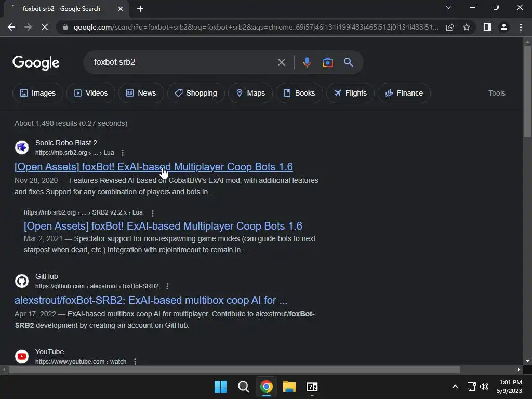
Task: Open options for the GitHub result
Action: coord(167,286)
